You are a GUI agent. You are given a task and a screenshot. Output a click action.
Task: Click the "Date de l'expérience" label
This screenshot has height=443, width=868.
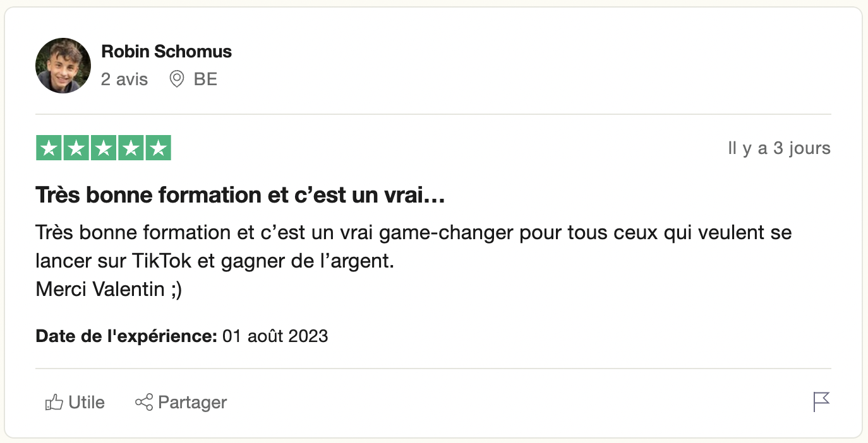(126, 336)
